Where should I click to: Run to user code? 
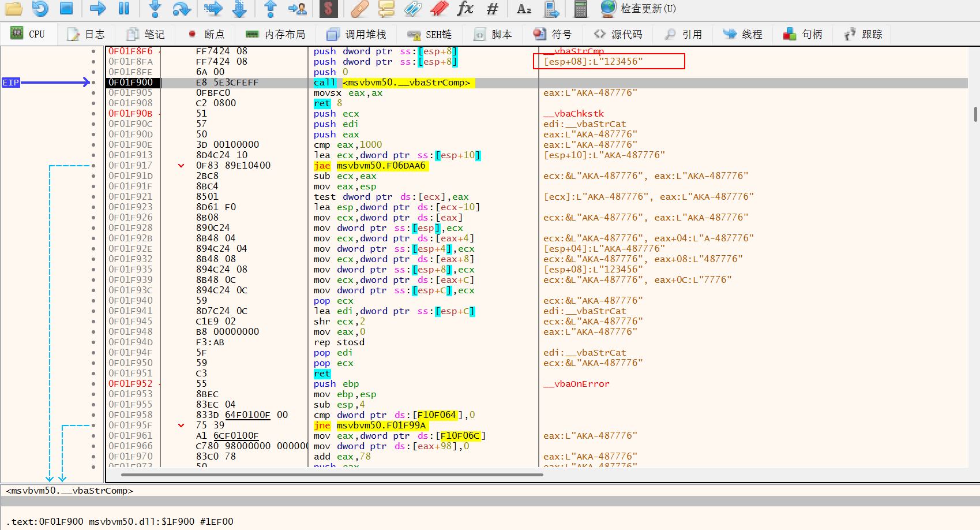(298, 8)
